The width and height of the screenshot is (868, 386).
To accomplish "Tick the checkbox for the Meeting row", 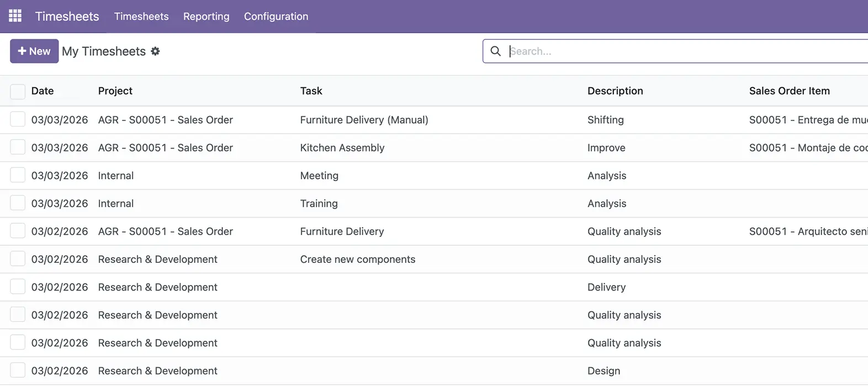I will (x=18, y=175).
